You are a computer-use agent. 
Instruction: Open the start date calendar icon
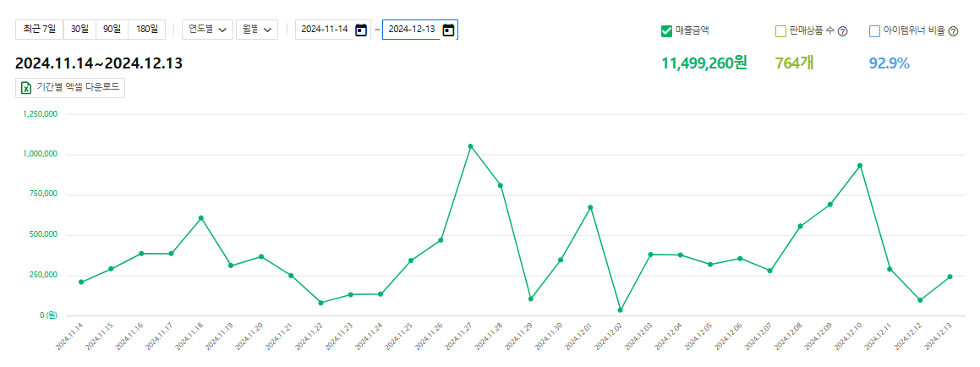361,30
